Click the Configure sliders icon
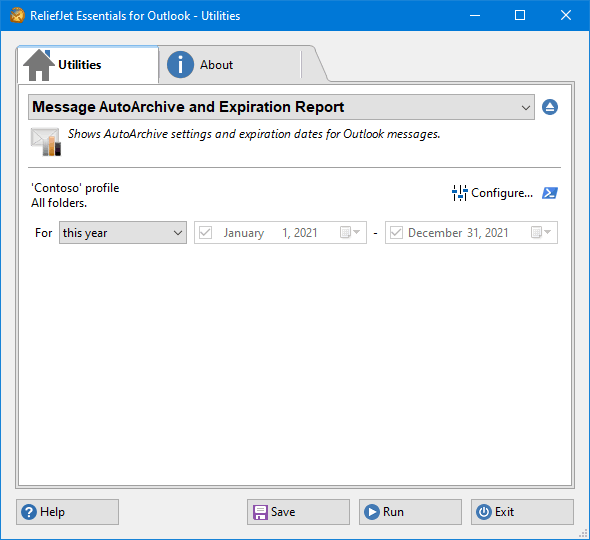Screen dimensions: 590x540 pos(459,193)
